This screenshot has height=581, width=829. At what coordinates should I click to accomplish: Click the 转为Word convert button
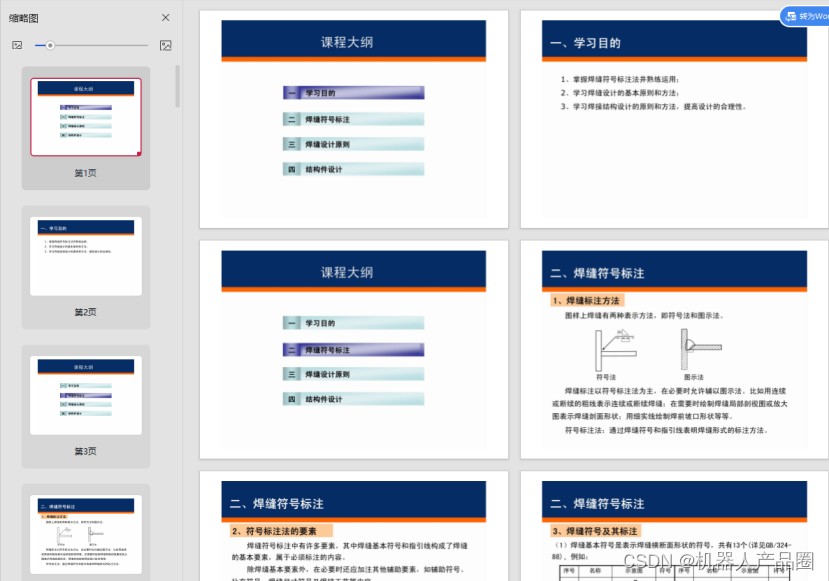(x=805, y=16)
